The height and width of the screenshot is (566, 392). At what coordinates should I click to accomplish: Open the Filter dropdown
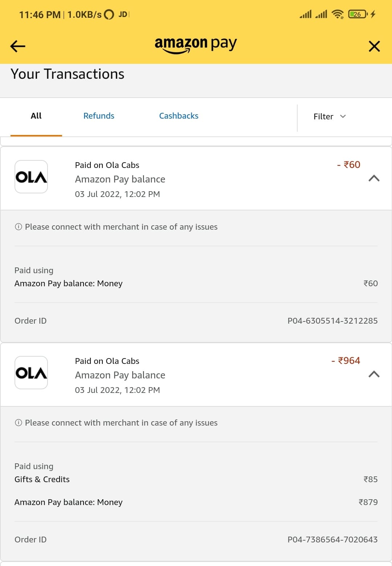(x=330, y=116)
